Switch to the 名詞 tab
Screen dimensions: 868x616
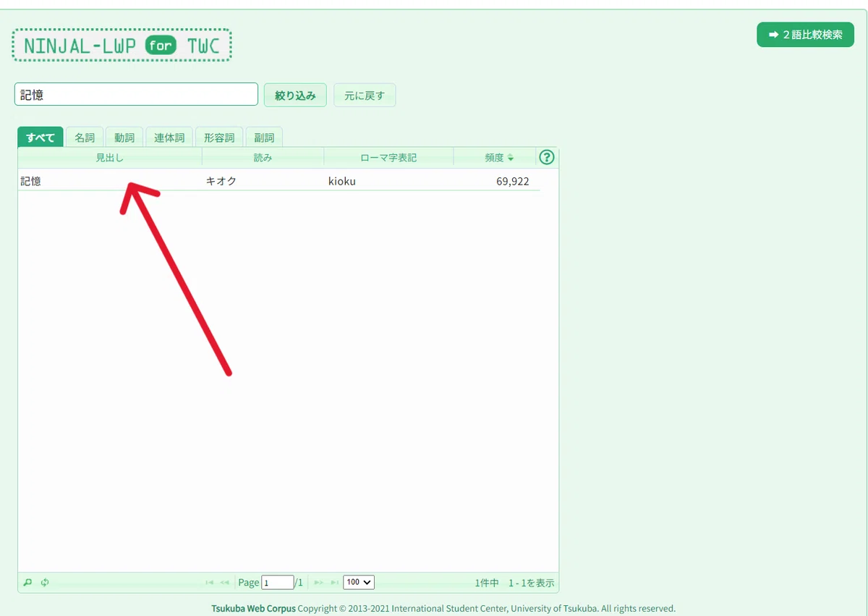coord(85,137)
